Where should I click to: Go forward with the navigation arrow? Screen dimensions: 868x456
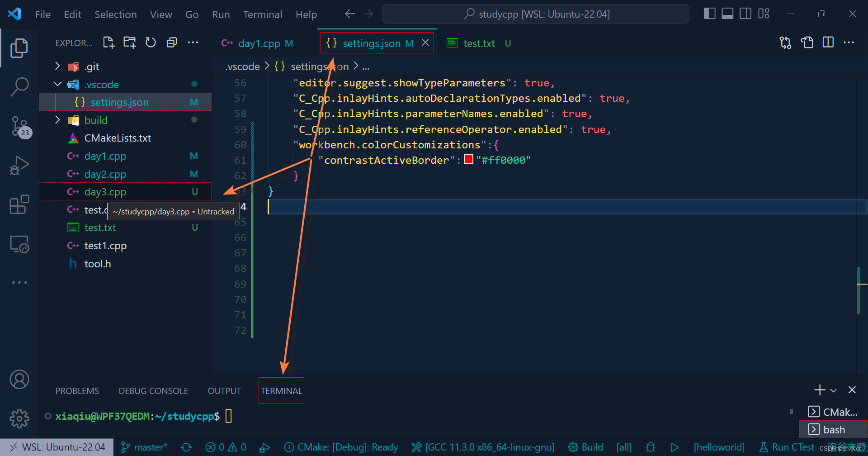tap(368, 14)
